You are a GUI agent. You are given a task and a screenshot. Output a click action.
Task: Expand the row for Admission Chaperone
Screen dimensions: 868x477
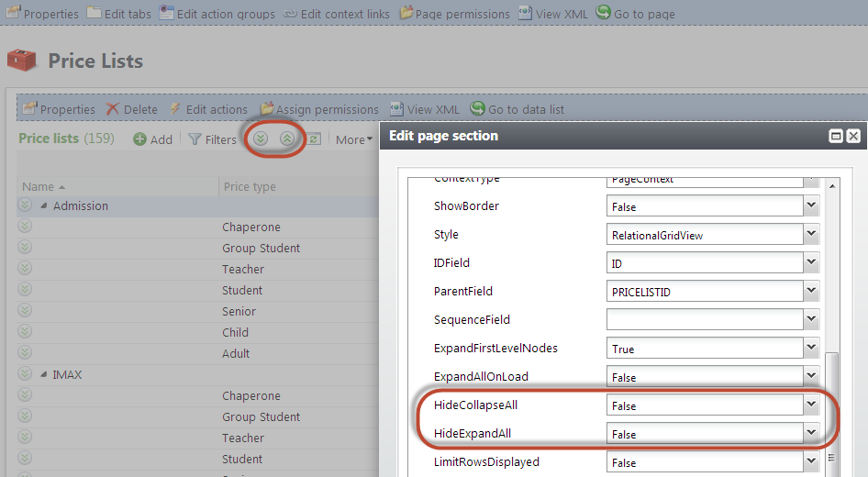tap(25, 227)
